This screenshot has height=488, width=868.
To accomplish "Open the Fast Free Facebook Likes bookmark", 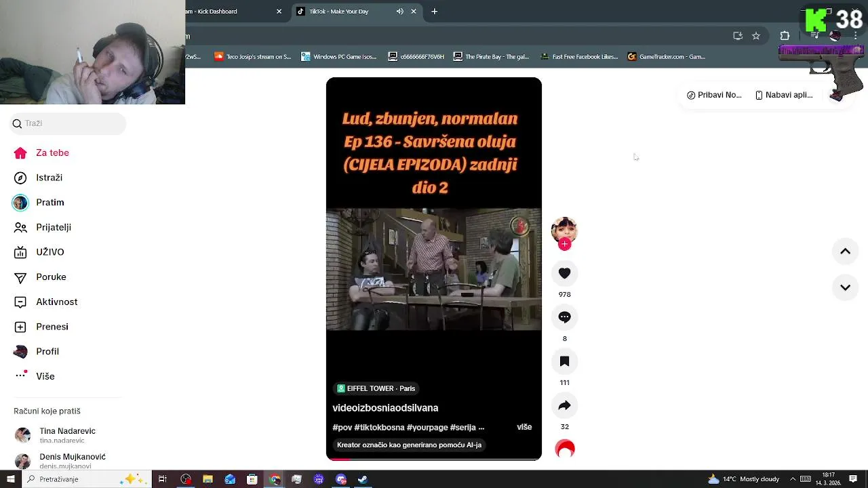I will (x=578, y=57).
